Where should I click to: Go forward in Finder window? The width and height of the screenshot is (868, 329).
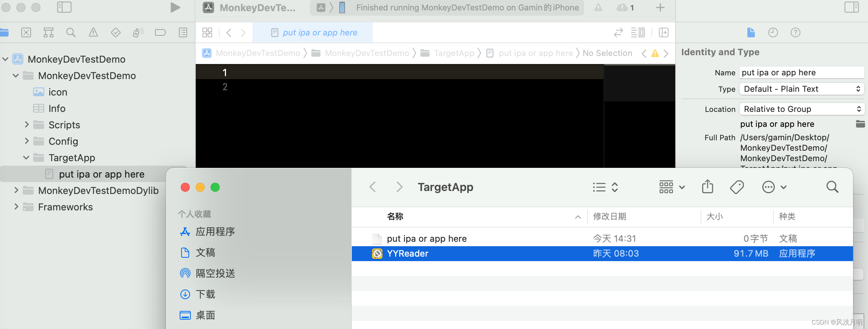coord(399,187)
